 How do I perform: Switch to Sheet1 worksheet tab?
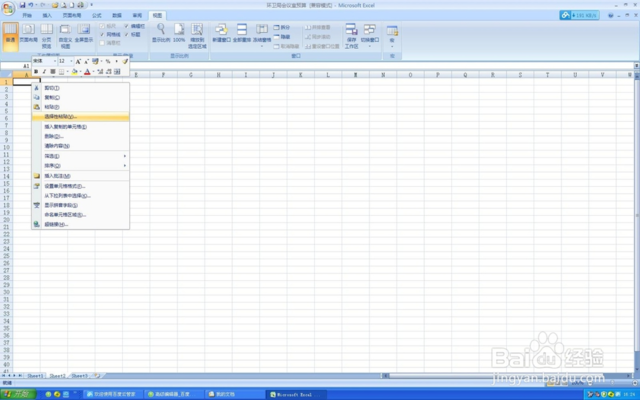pyautogui.click(x=35, y=376)
